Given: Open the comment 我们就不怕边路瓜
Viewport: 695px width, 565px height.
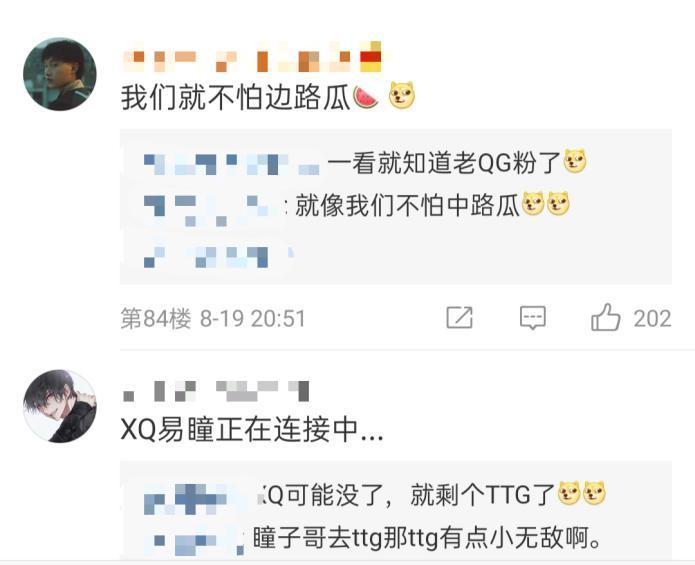Looking at the screenshot, I should coord(268,97).
